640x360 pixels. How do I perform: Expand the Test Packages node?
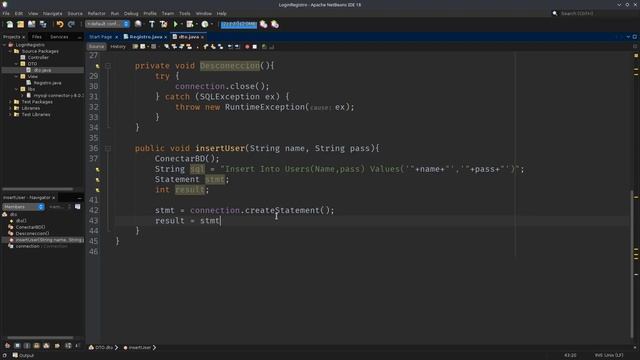11,102
